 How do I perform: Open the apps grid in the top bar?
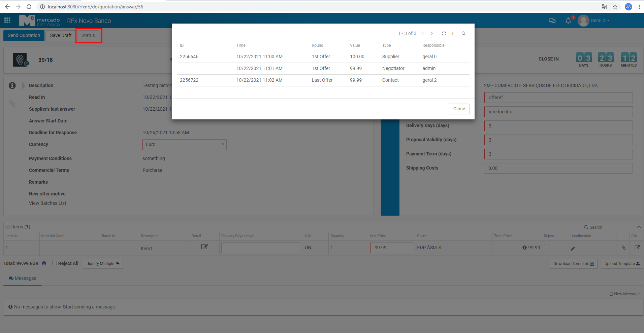click(x=7, y=21)
